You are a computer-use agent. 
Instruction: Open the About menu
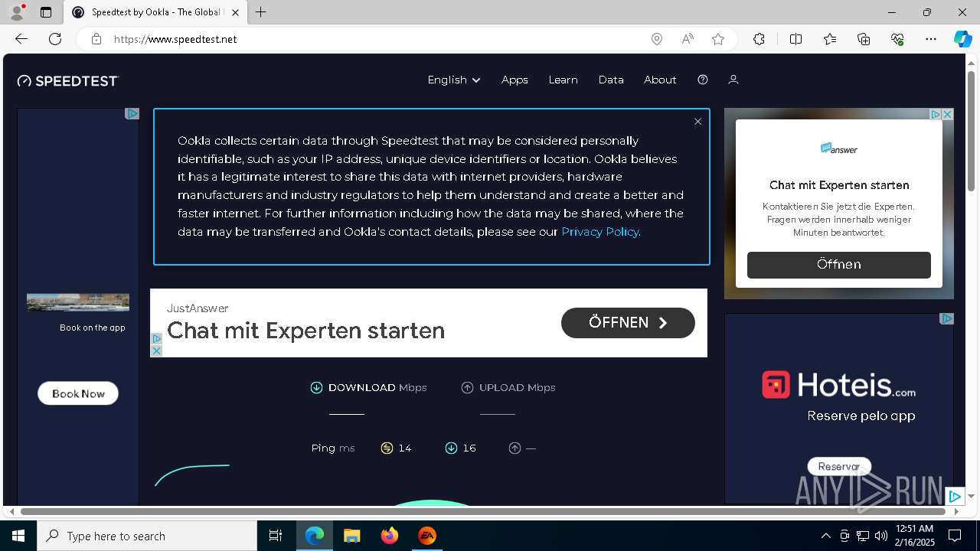click(x=660, y=80)
